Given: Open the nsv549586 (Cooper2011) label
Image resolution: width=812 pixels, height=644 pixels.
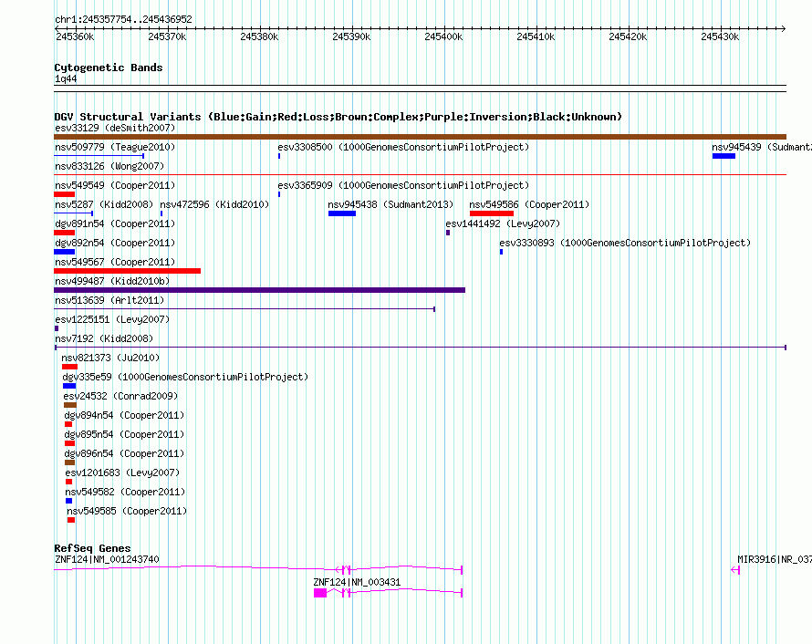Looking at the screenshot, I should point(529,204).
